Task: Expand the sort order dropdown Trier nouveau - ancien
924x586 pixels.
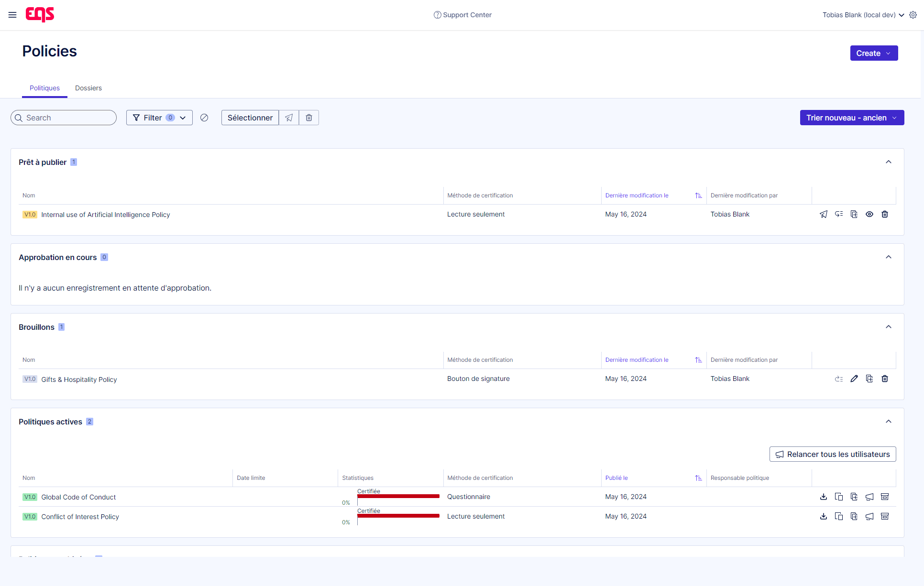Action: point(851,118)
